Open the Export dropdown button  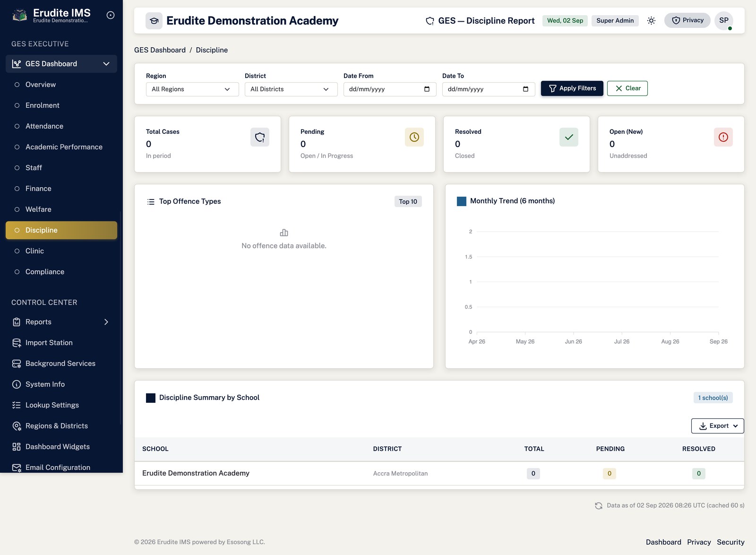click(x=718, y=426)
